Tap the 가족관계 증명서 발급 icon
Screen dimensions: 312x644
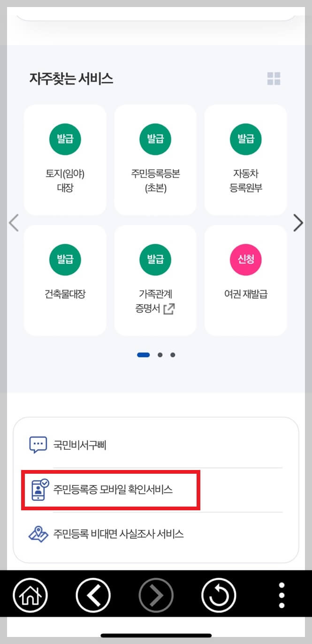pos(155,259)
